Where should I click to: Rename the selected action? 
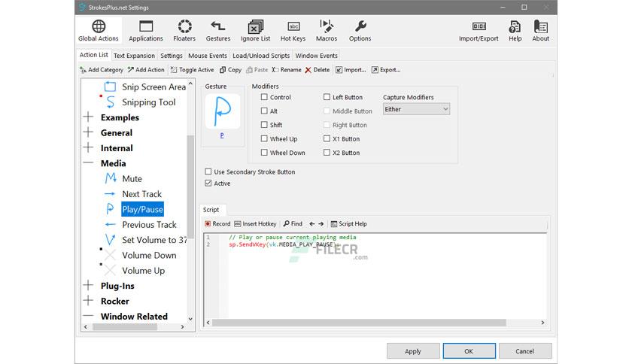coord(287,70)
